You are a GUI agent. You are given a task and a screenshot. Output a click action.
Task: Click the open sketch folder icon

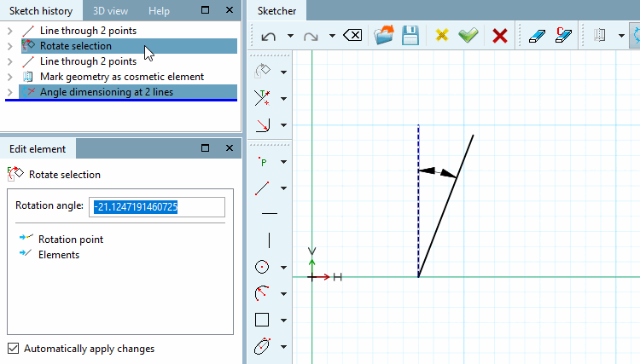384,36
